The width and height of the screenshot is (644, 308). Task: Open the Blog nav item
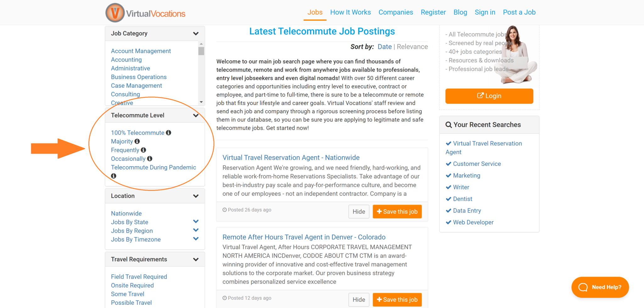pos(460,12)
